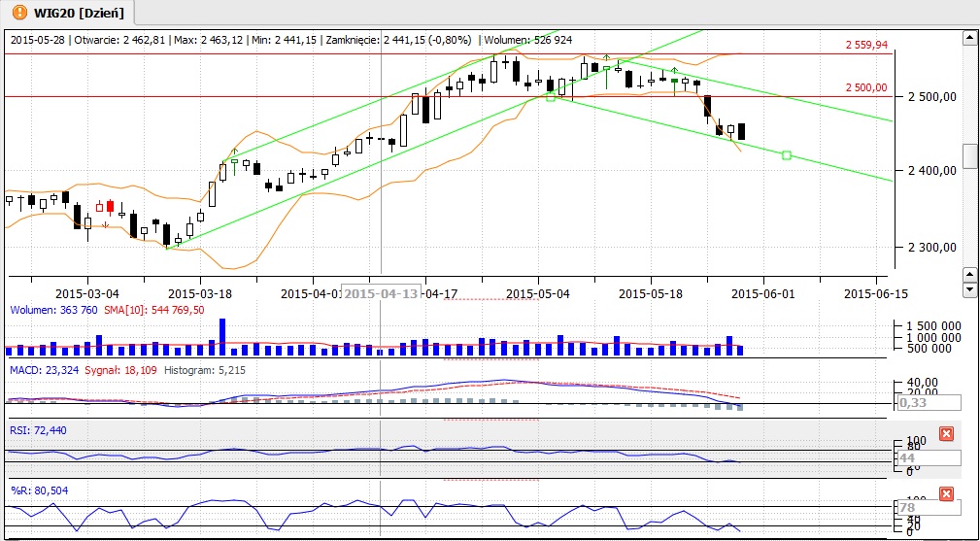The height and width of the screenshot is (541, 980).
Task: Click the %R current value box 78
Action: pyautogui.click(x=929, y=507)
